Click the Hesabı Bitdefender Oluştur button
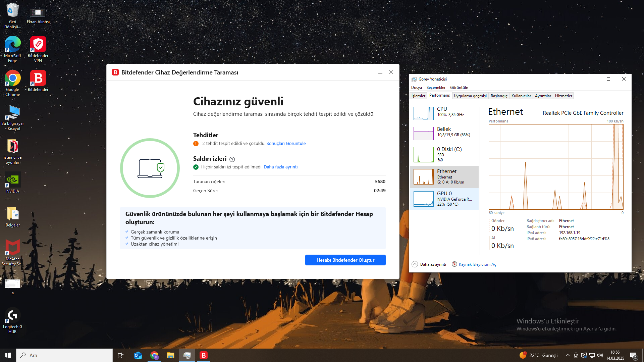Viewport: 644px width, 362px height. coord(345,260)
